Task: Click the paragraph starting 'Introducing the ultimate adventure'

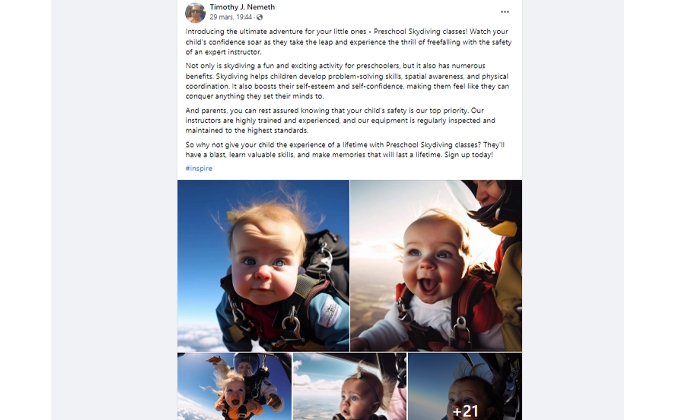Action: point(349,42)
